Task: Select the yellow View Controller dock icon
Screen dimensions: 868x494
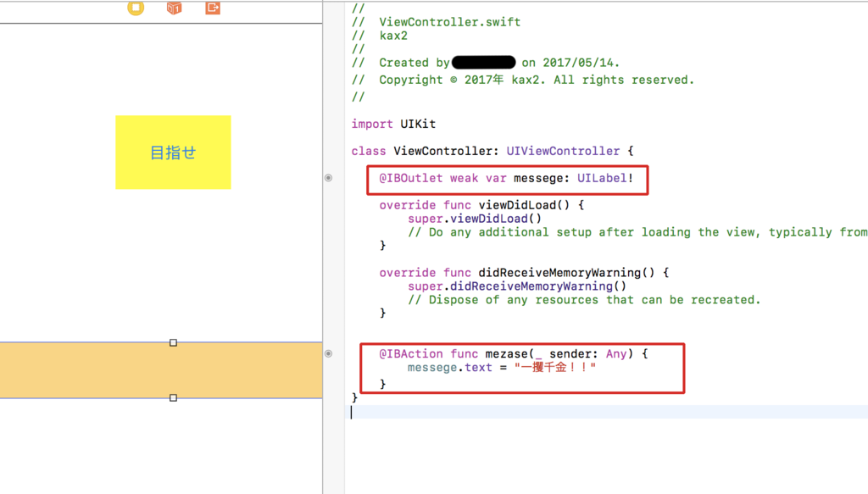Action: [136, 7]
